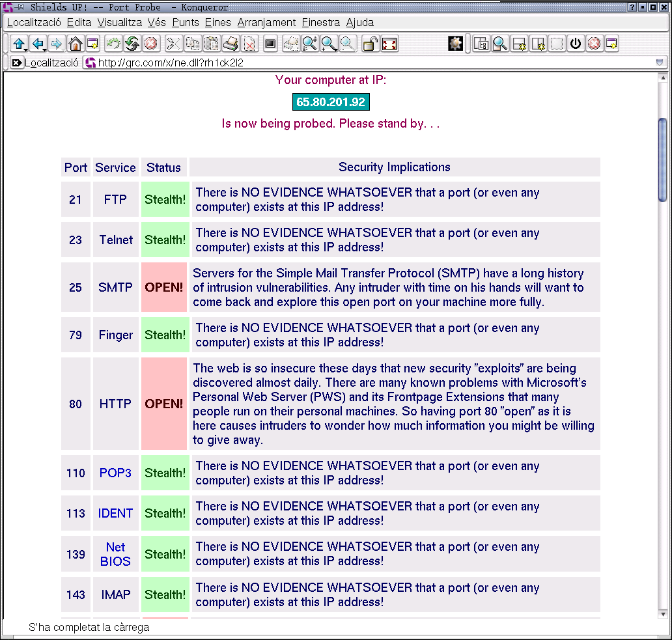Click the OPEN! status for HTTP
The height and width of the screenshot is (640, 672).
(x=163, y=404)
